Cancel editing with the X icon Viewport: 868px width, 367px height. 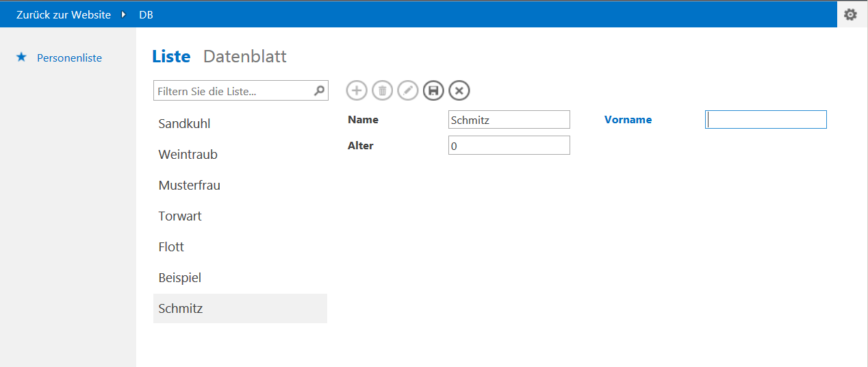point(459,90)
